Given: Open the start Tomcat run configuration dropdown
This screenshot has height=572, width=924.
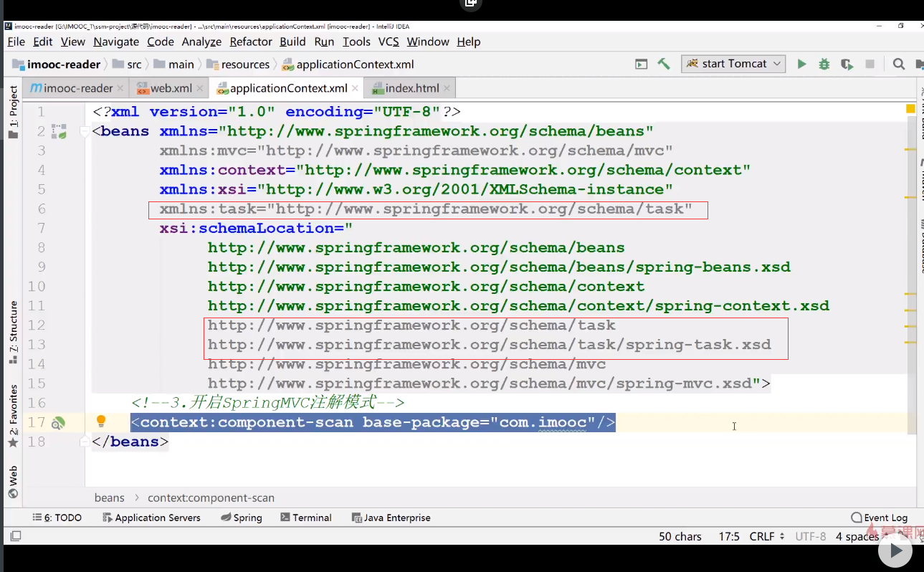Looking at the screenshot, I should click(733, 64).
